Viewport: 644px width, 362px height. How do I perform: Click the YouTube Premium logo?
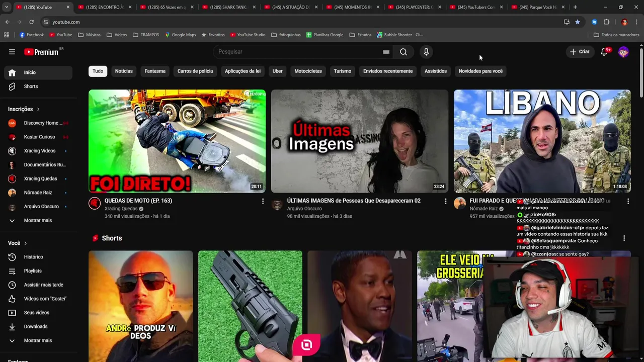click(x=41, y=52)
